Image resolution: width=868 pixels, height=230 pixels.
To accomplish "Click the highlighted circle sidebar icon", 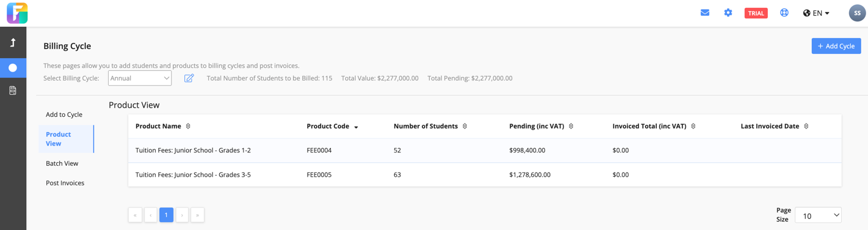I will click(13, 68).
